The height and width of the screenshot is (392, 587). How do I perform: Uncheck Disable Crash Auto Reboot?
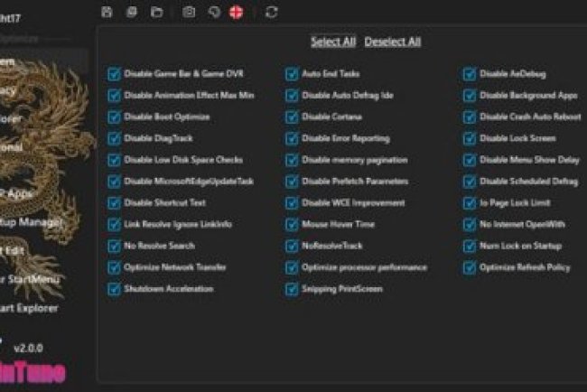click(x=470, y=117)
